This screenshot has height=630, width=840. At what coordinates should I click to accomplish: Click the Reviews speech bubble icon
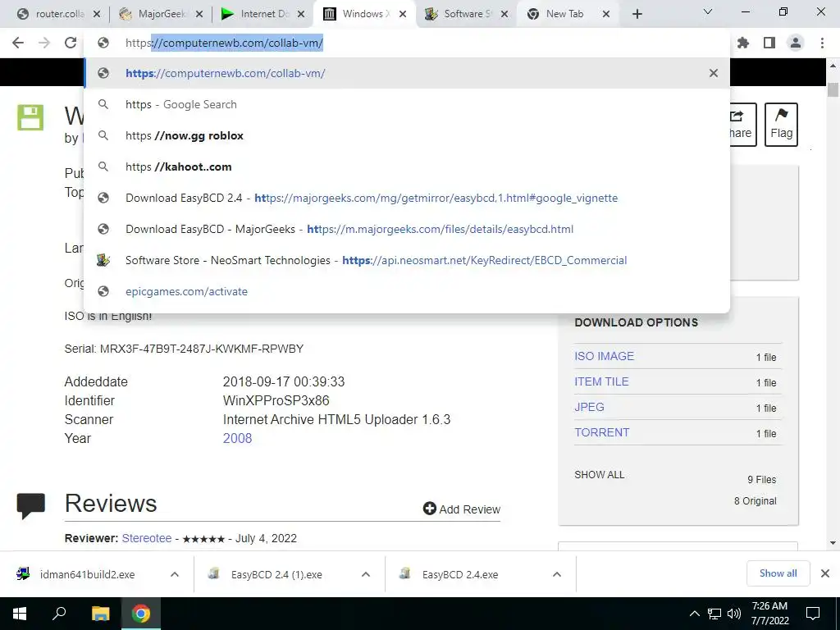[x=30, y=505]
